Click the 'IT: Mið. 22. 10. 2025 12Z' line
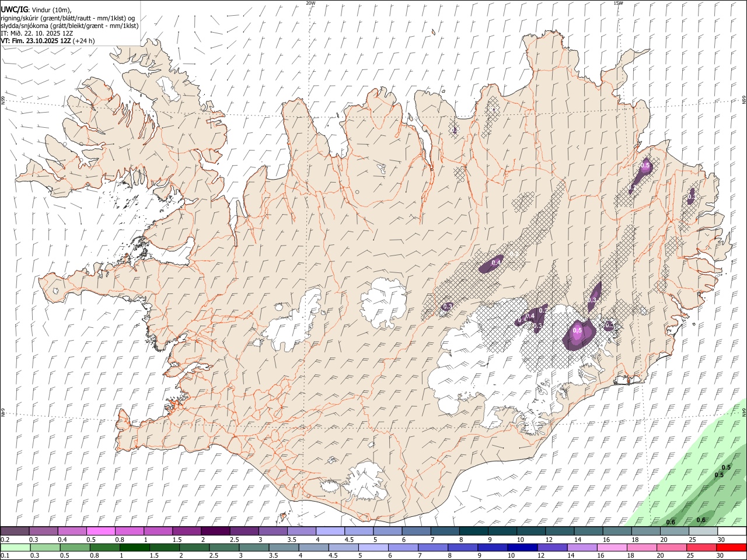The width and height of the screenshot is (747, 560). (37, 33)
